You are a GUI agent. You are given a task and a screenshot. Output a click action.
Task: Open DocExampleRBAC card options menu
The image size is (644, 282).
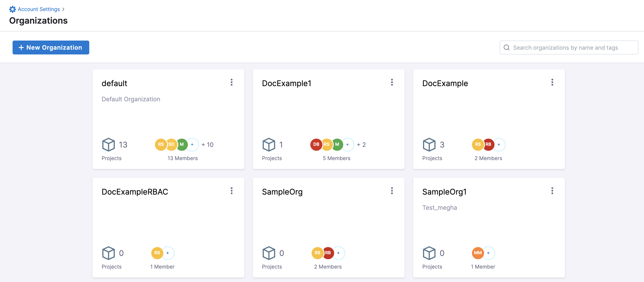[231, 191]
